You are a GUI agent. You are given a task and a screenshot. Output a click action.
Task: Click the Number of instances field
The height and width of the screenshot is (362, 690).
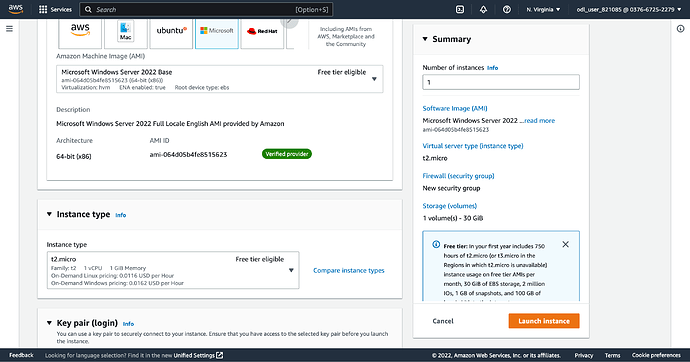coord(501,82)
